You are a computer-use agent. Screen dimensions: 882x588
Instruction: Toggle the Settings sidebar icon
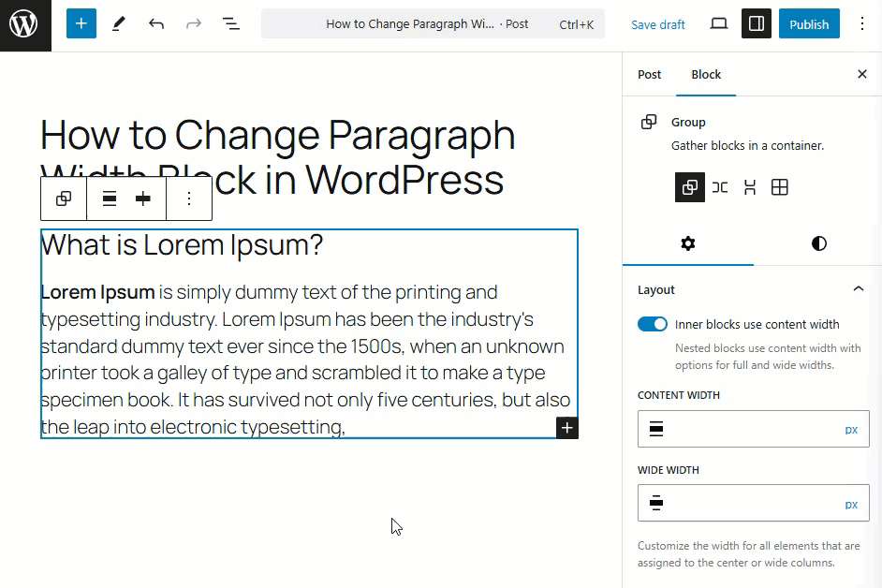(757, 24)
